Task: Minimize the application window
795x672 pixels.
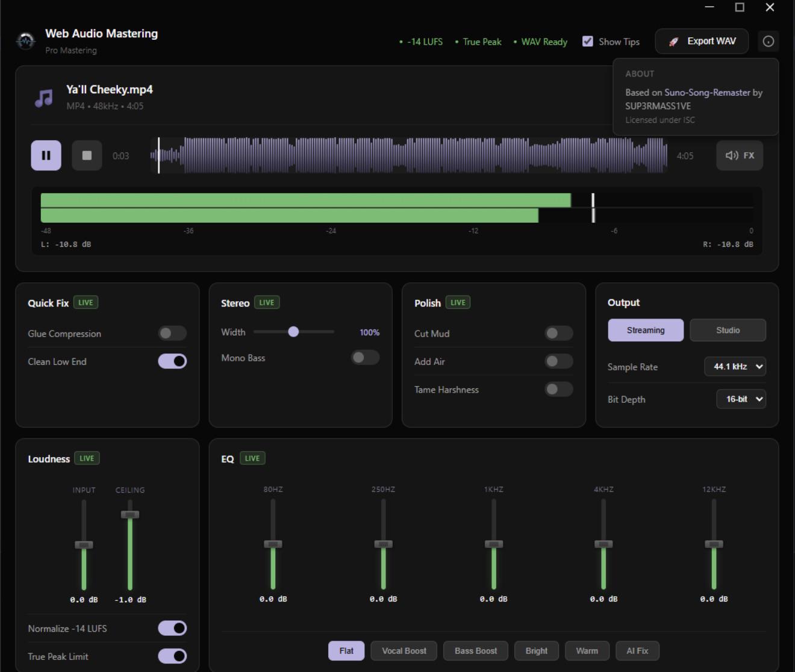Action: point(709,7)
